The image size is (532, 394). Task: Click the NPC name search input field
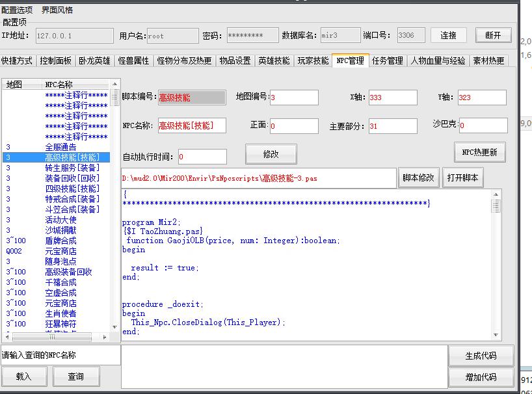coord(60,355)
